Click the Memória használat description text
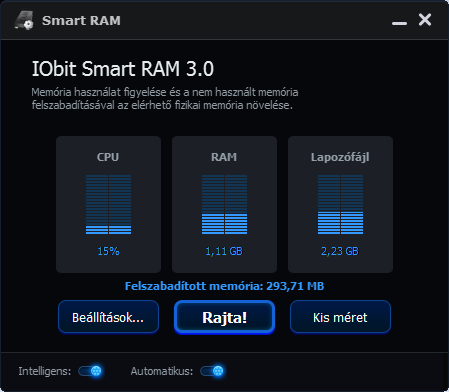This screenshot has width=449, height=392. point(165,99)
